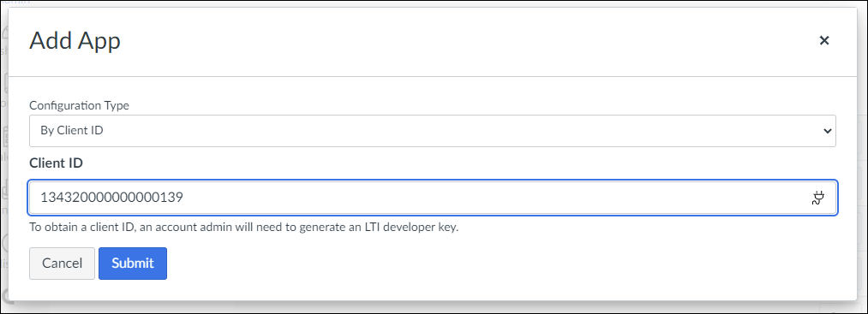Image resolution: width=868 pixels, height=314 pixels.
Task: Submit the entered client ID
Action: pos(133,264)
